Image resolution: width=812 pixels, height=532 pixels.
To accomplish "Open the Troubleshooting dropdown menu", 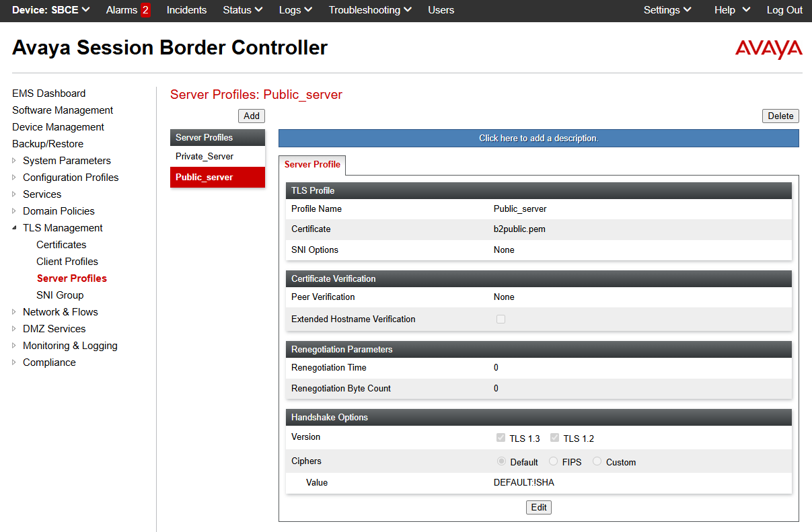I will point(370,10).
